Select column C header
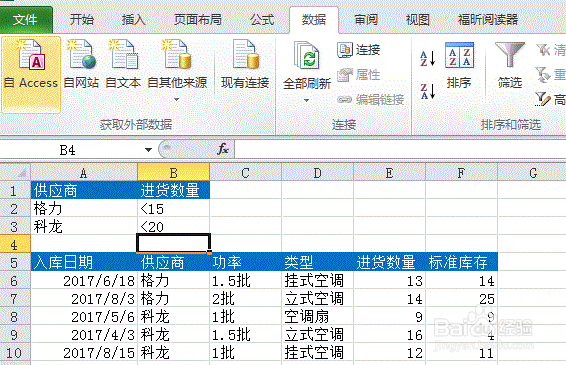The image size is (566, 365). pyautogui.click(x=245, y=173)
